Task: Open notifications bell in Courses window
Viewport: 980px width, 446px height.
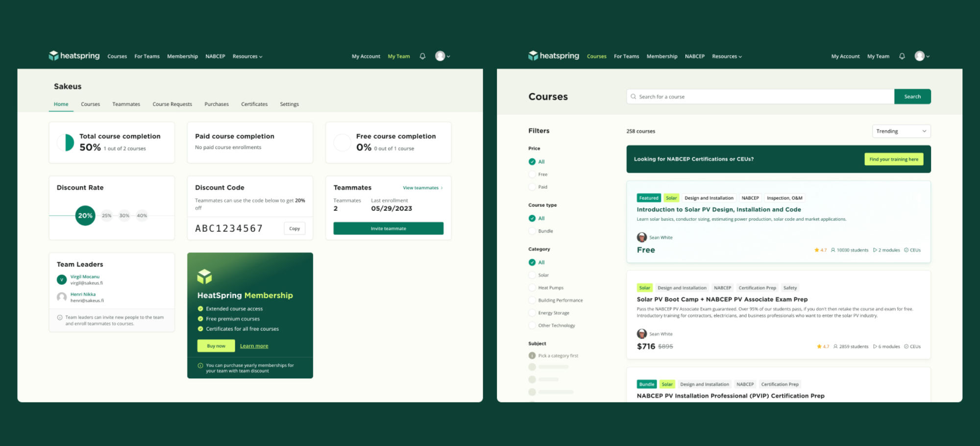Action: point(902,56)
